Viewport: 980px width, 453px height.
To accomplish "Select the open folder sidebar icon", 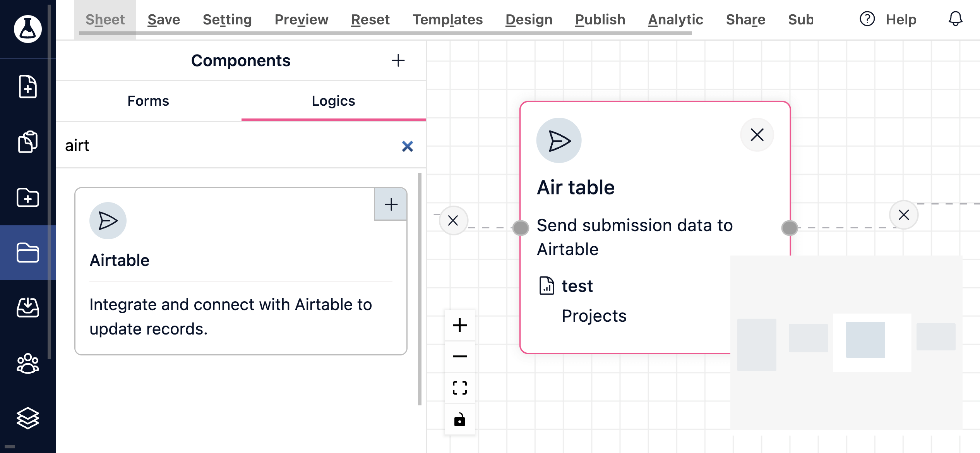I will click(x=27, y=253).
